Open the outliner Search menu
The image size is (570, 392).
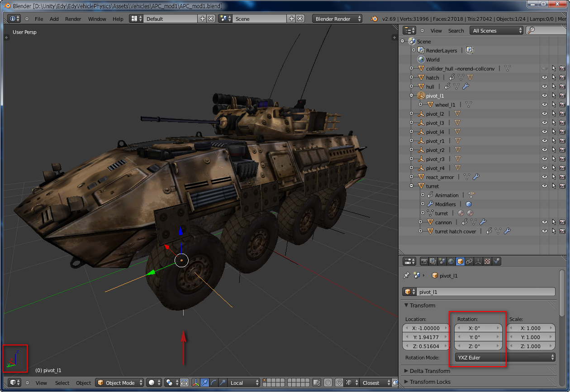pos(456,31)
